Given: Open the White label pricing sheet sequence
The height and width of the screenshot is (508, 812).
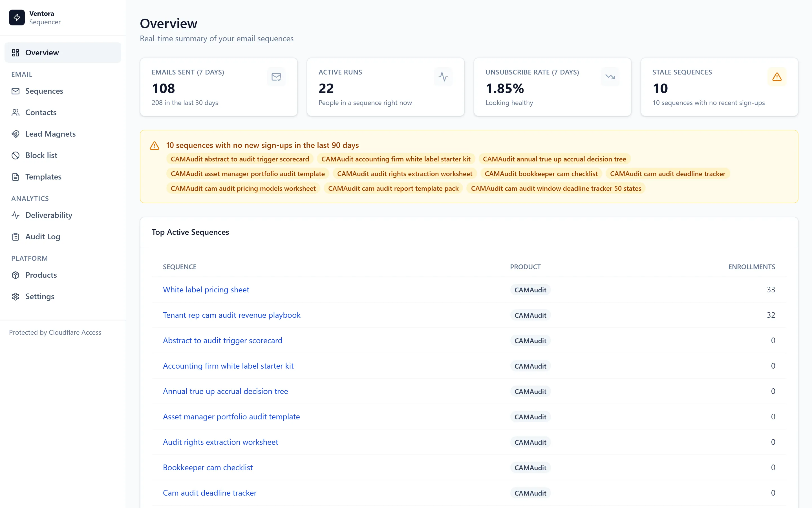Looking at the screenshot, I should [206, 290].
